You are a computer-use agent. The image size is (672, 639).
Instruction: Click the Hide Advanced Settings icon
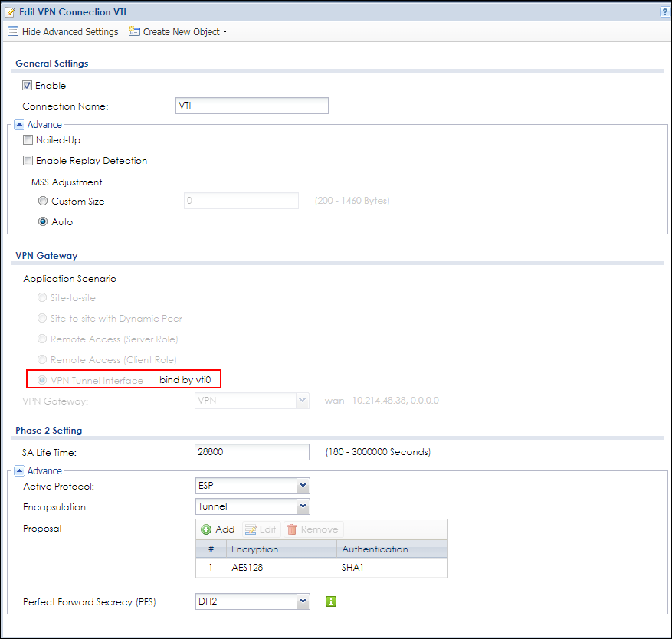13,32
